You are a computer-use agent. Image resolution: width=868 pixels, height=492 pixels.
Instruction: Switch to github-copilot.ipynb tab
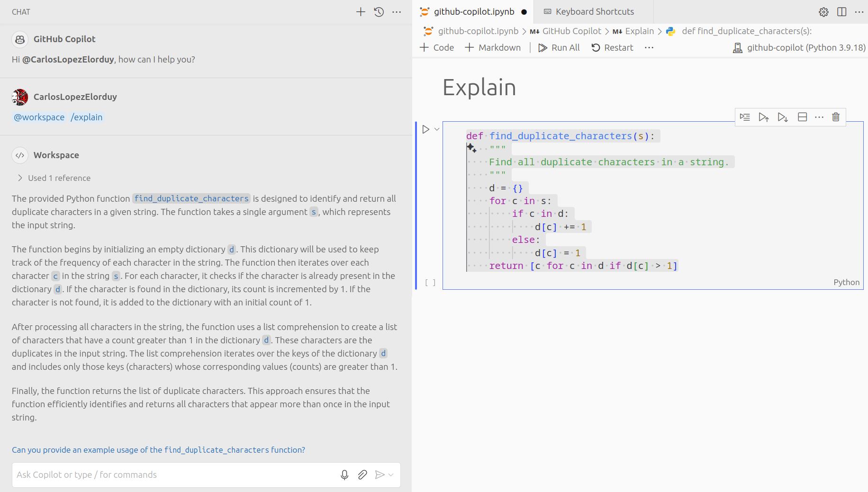point(473,12)
